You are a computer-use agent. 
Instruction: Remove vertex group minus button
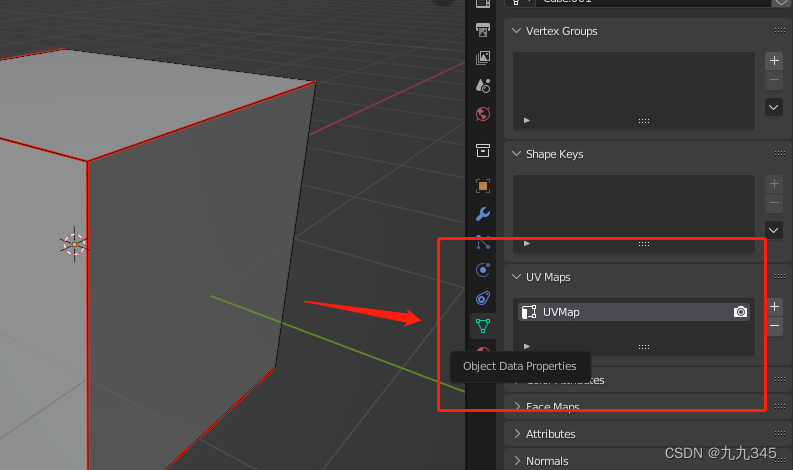coord(774,80)
